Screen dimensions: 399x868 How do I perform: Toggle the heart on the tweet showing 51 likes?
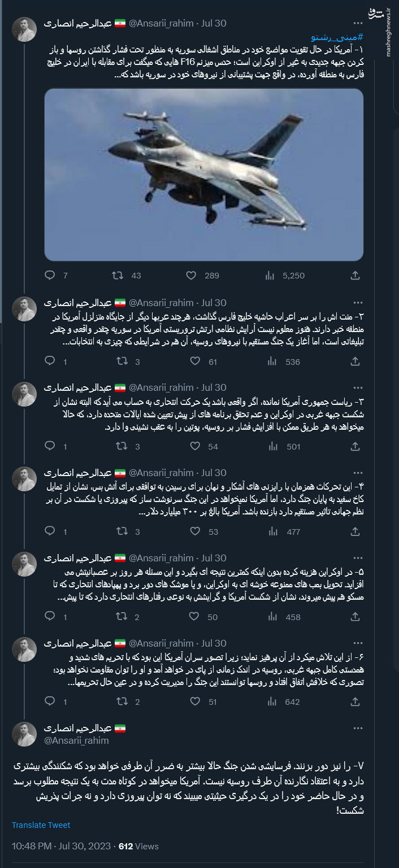[x=195, y=702]
